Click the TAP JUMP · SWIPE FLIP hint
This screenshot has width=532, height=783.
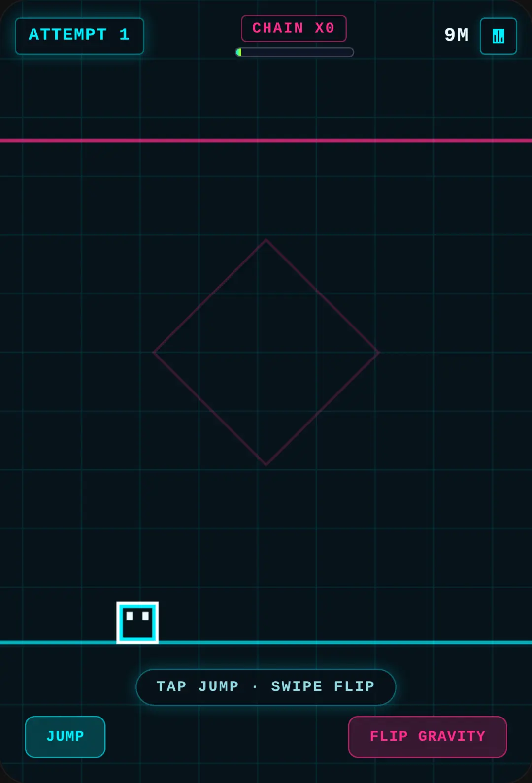[x=266, y=687]
